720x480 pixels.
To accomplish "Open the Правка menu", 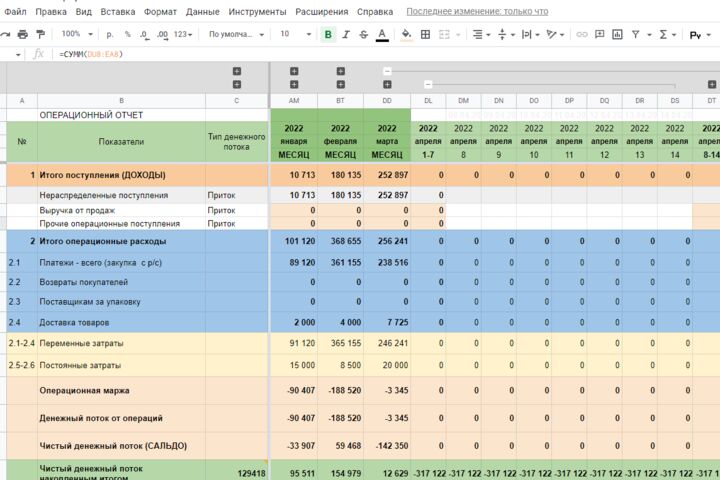I will [51, 11].
